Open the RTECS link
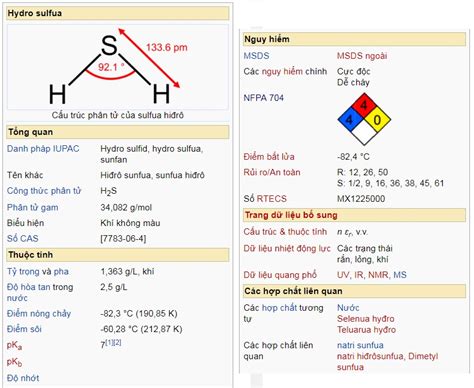The width and height of the screenshot is (474, 388). (x=271, y=199)
